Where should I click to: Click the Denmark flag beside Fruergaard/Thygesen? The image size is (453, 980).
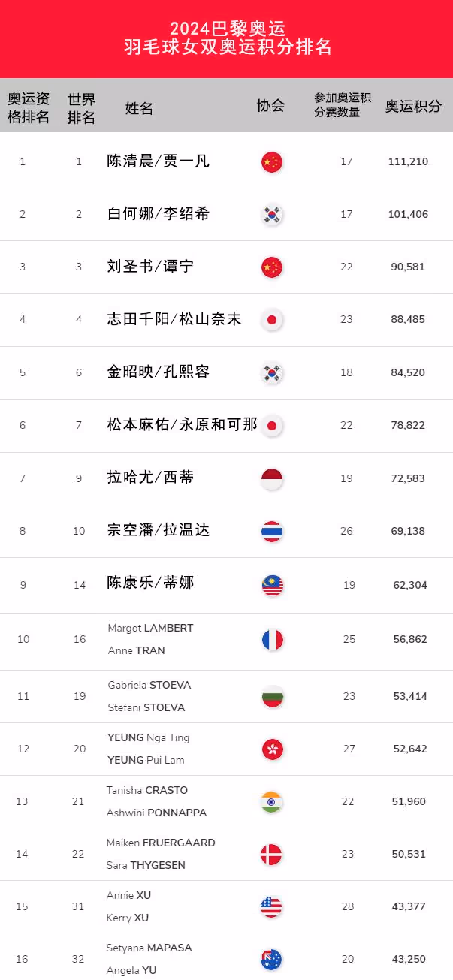[271, 854]
